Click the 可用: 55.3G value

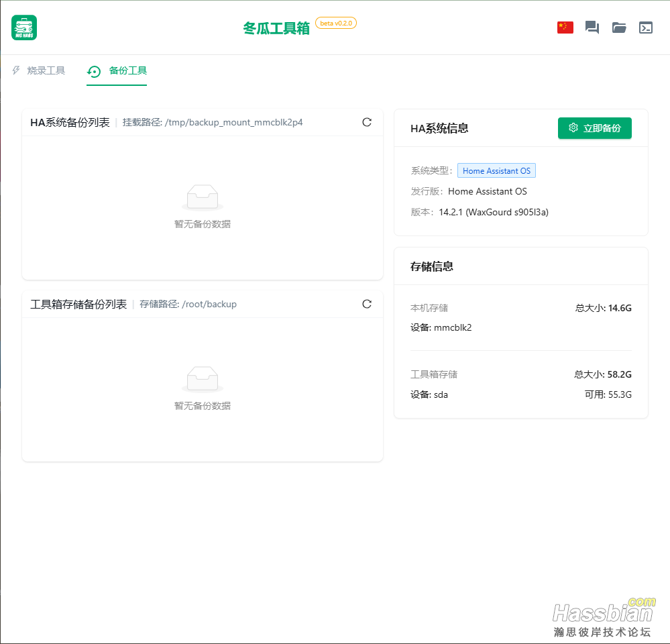tap(608, 394)
